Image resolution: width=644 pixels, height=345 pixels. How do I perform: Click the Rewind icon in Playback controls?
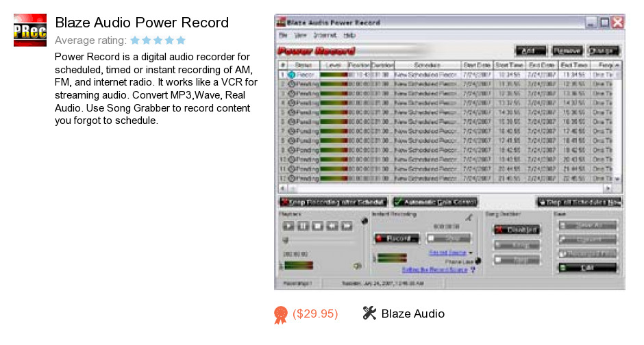[x=332, y=226]
